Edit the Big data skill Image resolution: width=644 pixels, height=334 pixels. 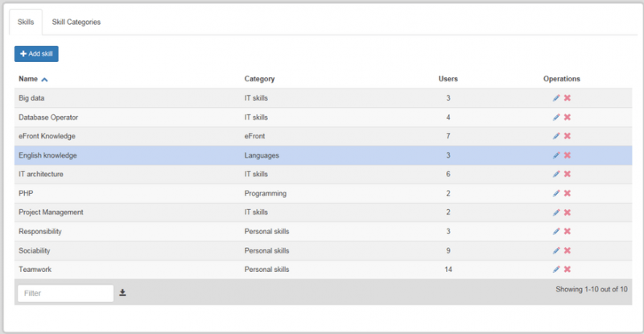coord(556,97)
